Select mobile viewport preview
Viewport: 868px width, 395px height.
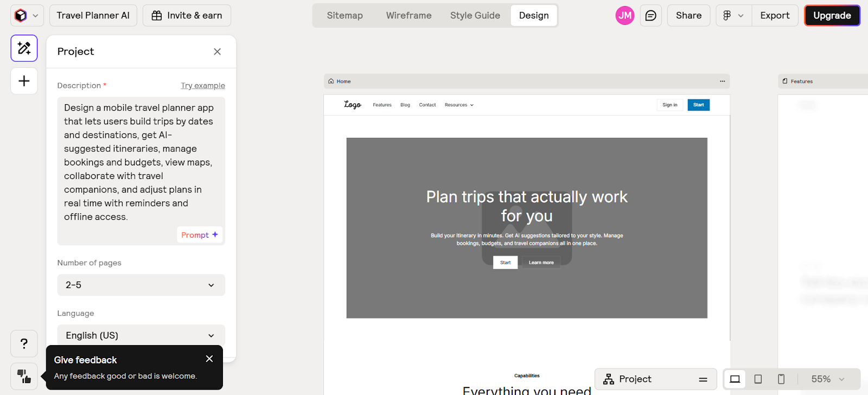781,379
